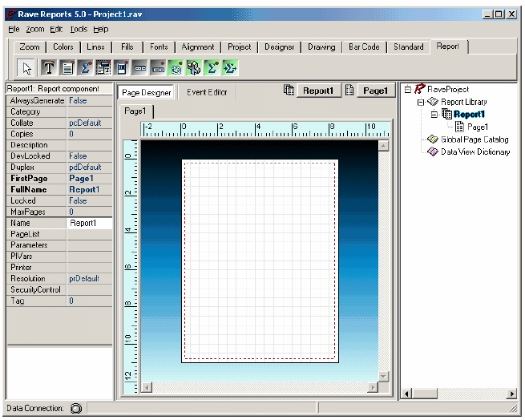Select the arrow selection tool

point(26,67)
